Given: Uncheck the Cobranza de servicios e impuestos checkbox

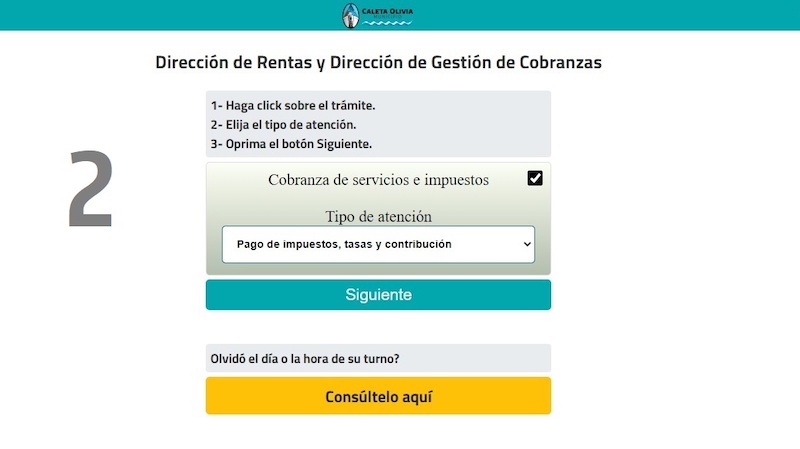Looking at the screenshot, I should tap(535, 178).
